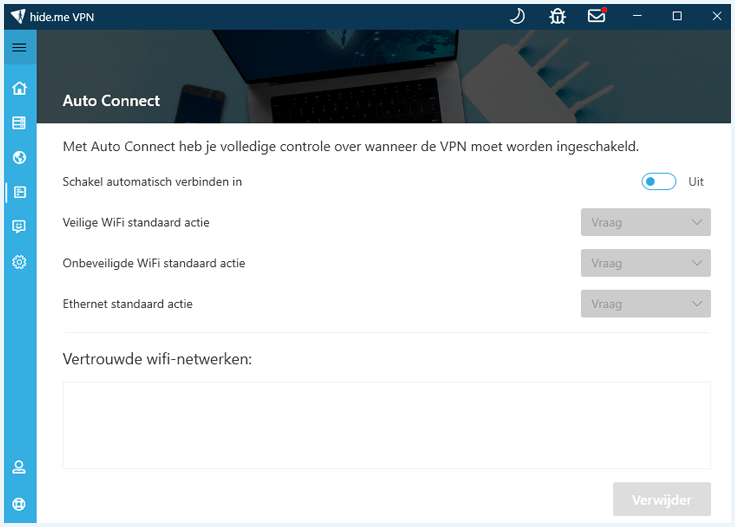Click the Verwijder button
Viewport: 735px width, 527px height.
[x=661, y=499]
